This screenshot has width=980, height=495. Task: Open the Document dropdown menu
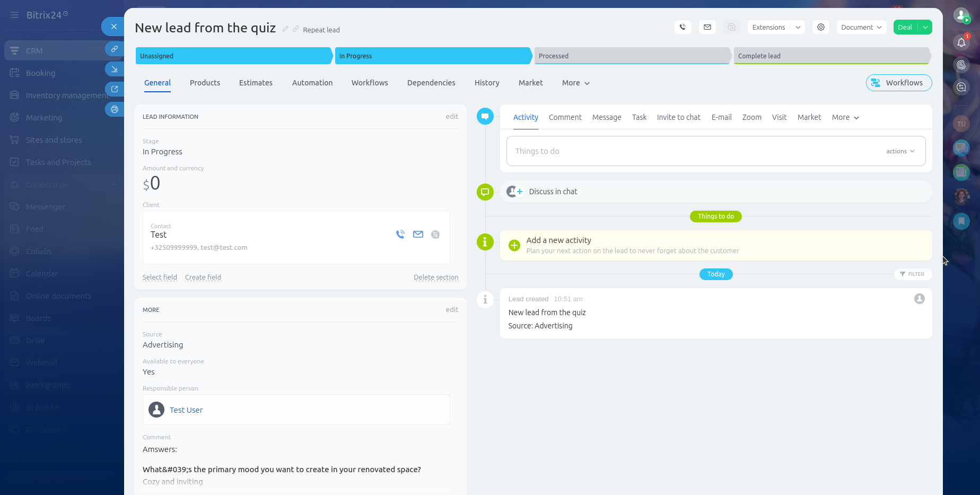[x=861, y=27]
